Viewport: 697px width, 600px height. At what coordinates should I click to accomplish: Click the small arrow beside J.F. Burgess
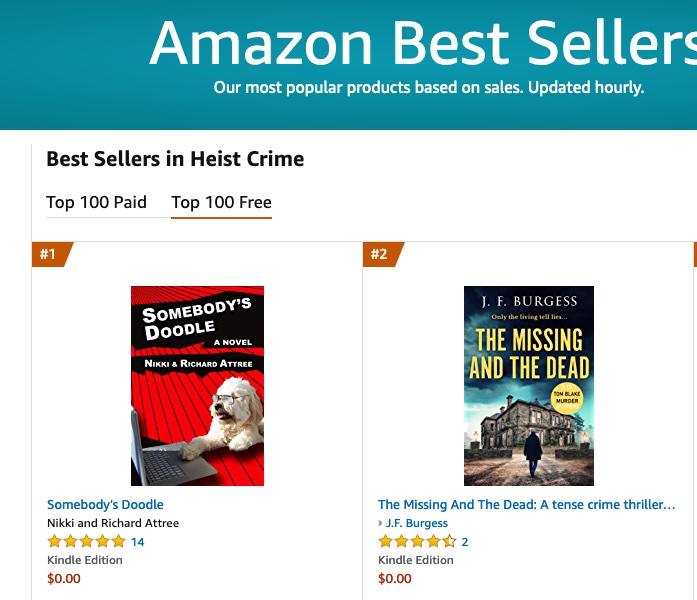[x=381, y=523]
